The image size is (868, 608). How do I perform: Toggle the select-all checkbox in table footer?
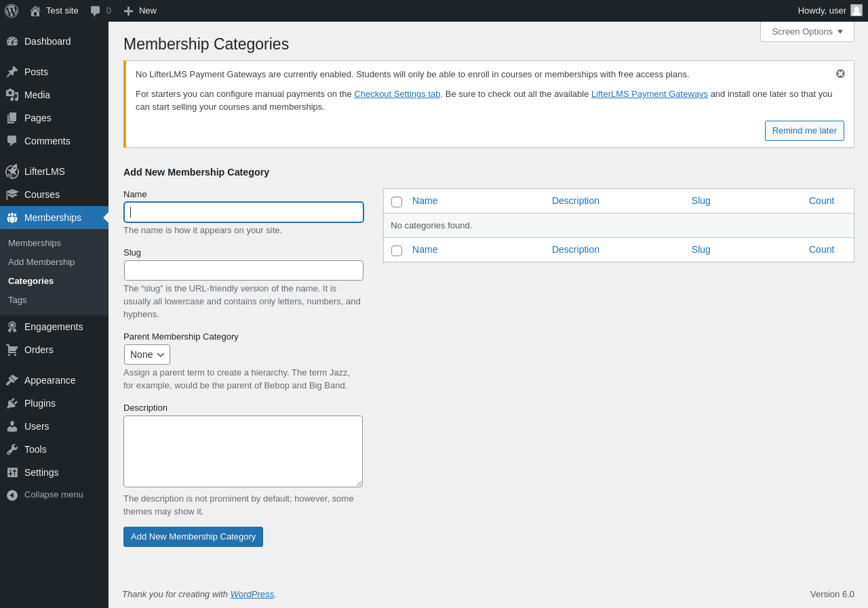click(x=397, y=251)
